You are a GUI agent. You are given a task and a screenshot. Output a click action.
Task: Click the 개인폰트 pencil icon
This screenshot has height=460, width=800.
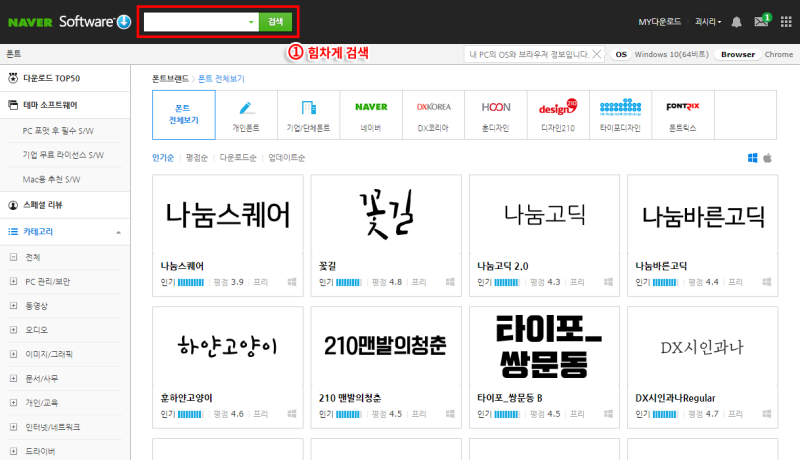[246, 108]
